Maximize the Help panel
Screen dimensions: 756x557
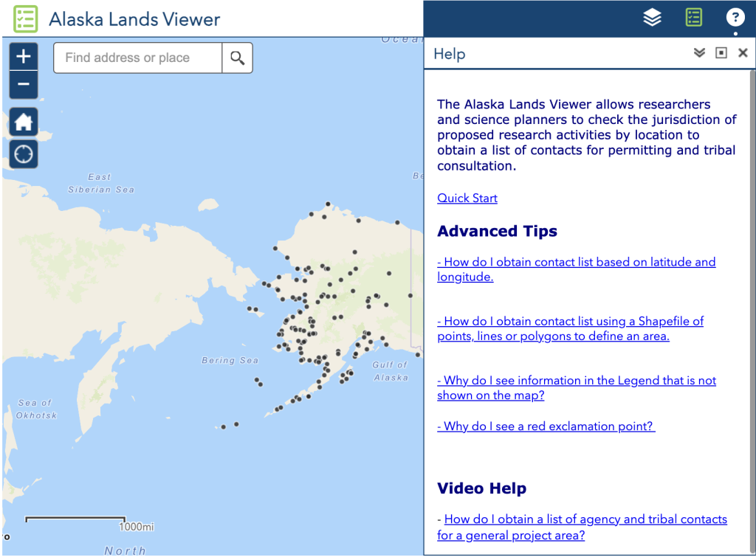[721, 53]
